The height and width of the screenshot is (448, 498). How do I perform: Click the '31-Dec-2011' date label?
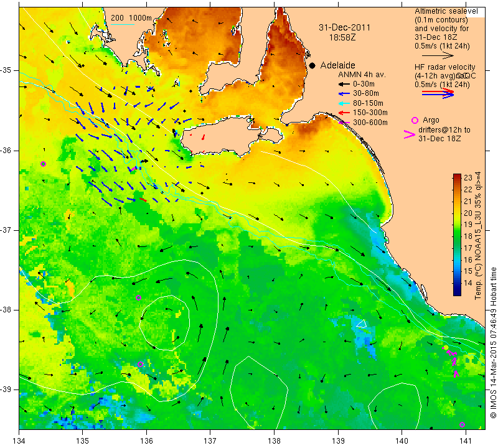(x=344, y=27)
